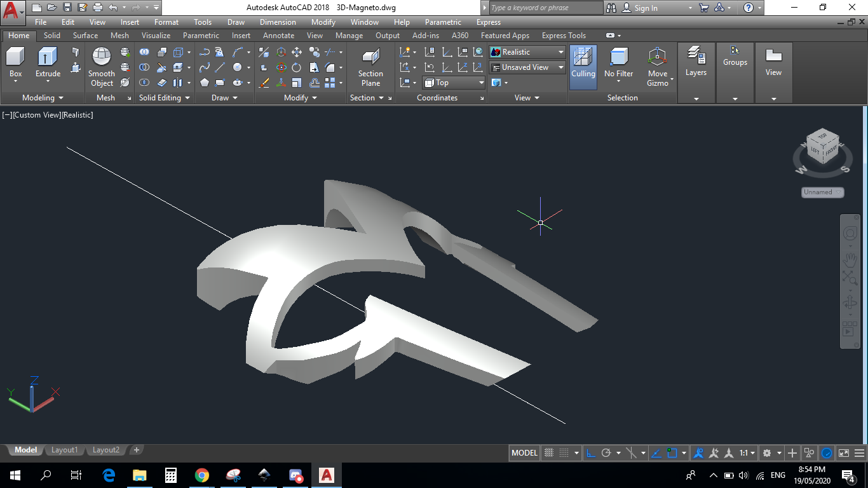
Task: Click Plot printer icon in quick access toolbar
Action: click(98, 8)
